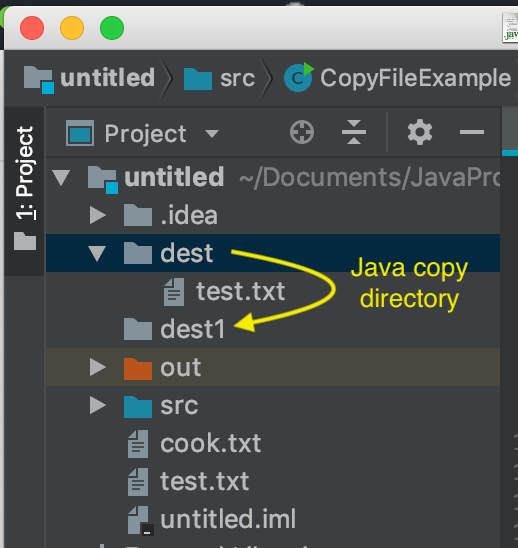
Task: Click the blue src folder icon in tree
Action: 138,407
